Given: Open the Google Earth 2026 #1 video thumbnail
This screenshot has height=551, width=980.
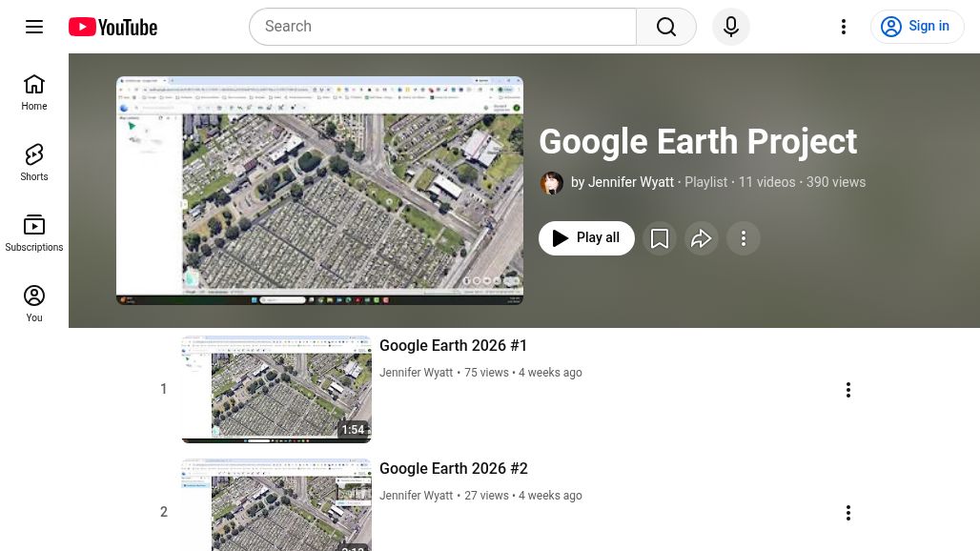Looking at the screenshot, I should coord(276,389).
